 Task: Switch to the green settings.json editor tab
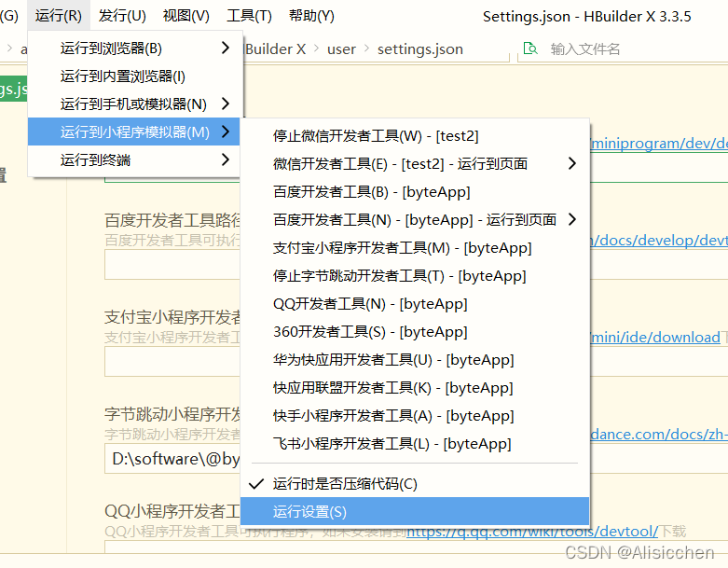13,89
